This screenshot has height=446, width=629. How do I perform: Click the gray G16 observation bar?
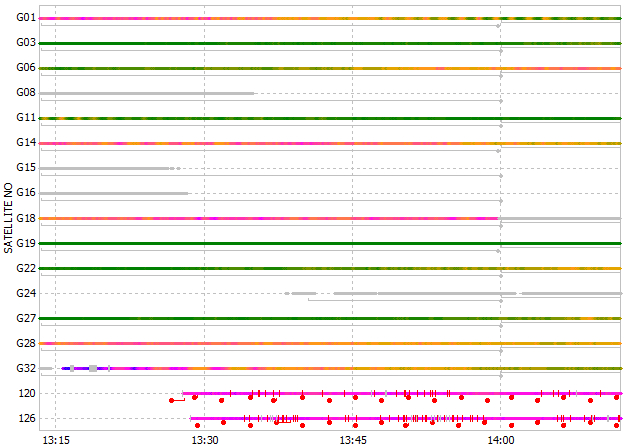(x=114, y=193)
